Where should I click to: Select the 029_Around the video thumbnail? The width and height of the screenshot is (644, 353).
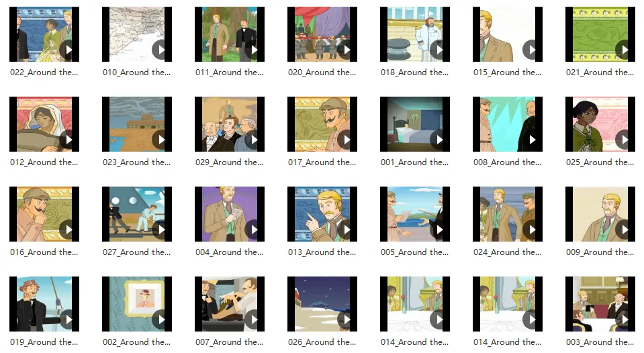click(230, 124)
